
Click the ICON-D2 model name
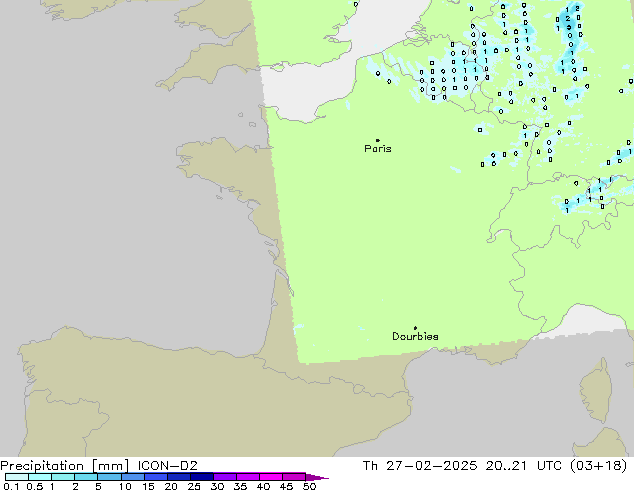[167, 466]
